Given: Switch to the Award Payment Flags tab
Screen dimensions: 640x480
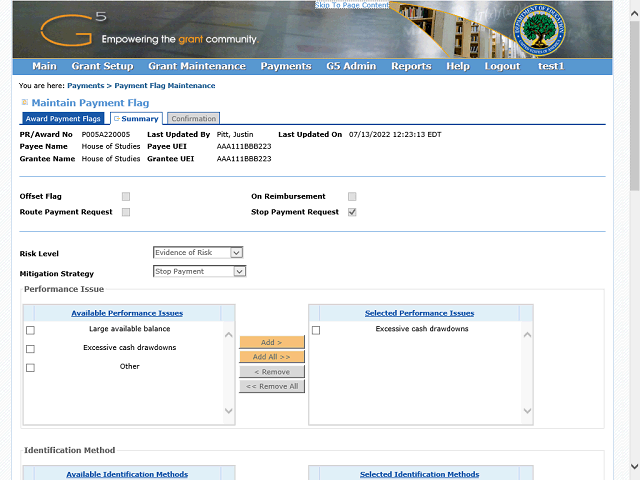Looking at the screenshot, I should click(63, 118).
